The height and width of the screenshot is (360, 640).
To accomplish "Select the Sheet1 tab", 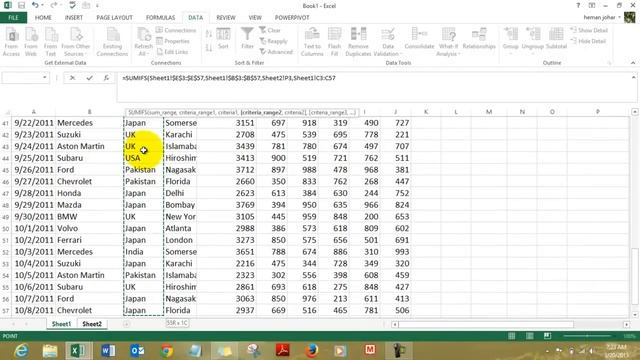I will pyautogui.click(x=61, y=324).
